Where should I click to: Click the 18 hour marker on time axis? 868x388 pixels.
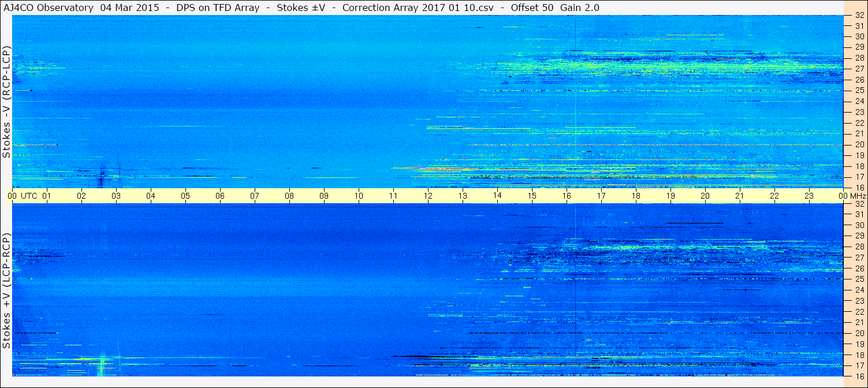pos(636,196)
